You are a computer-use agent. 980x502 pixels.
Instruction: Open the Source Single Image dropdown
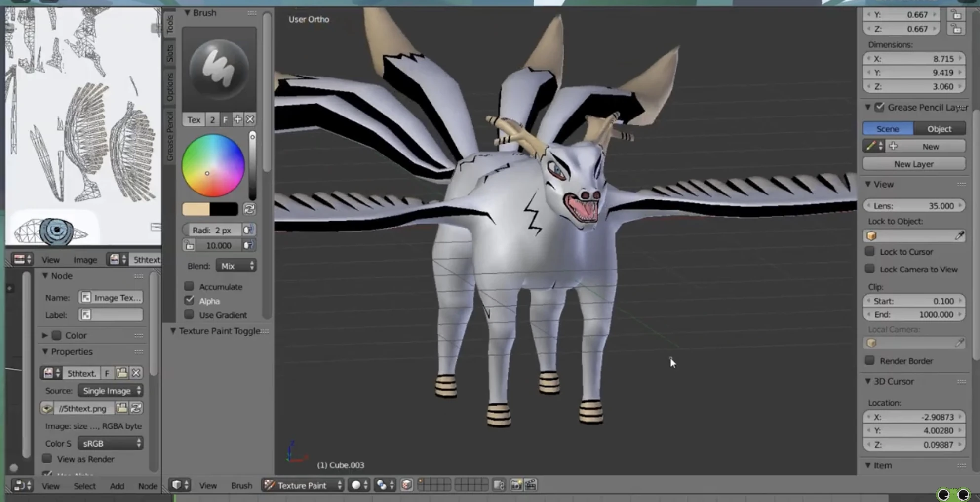click(110, 390)
